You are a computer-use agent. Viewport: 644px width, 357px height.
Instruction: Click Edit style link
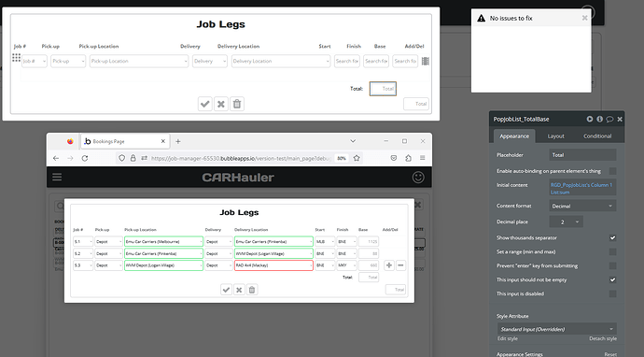coord(507,338)
